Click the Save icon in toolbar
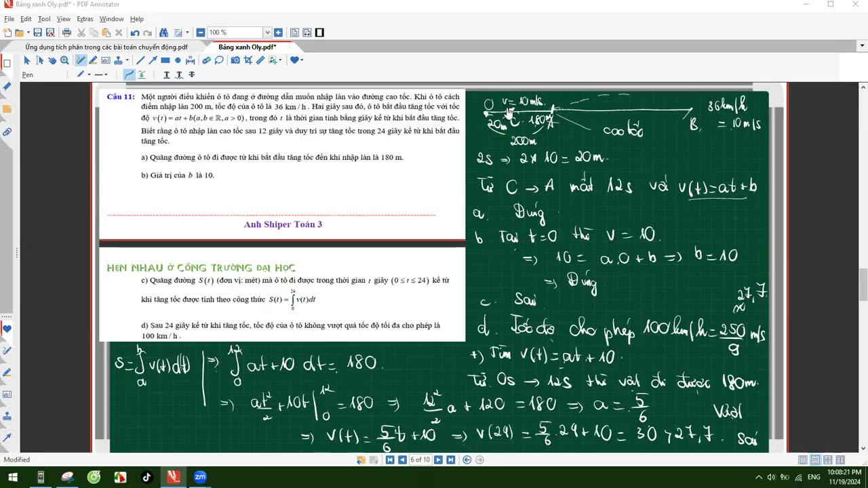Viewport: 868px width, 488px height. (37, 33)
